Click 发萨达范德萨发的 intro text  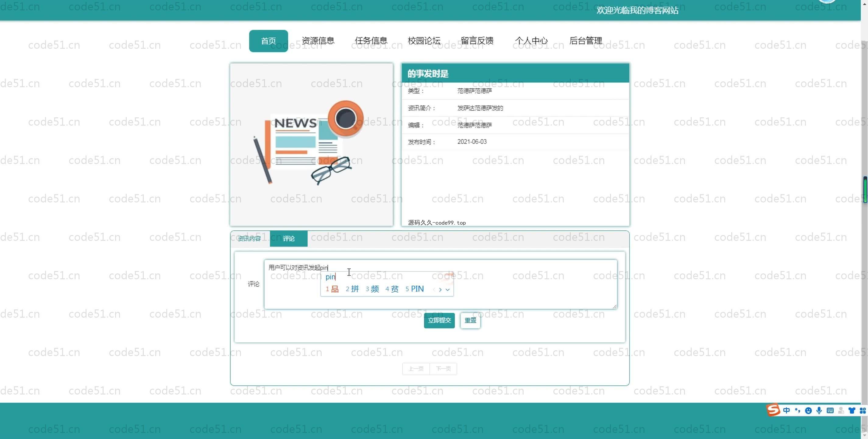pos(480,108)
